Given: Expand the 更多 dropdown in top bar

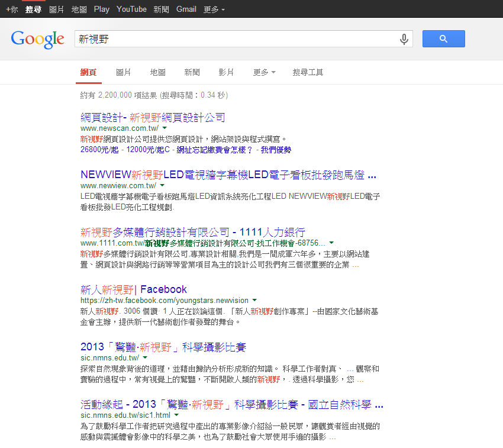Looking at the screenshot, I should coord(214,9).
